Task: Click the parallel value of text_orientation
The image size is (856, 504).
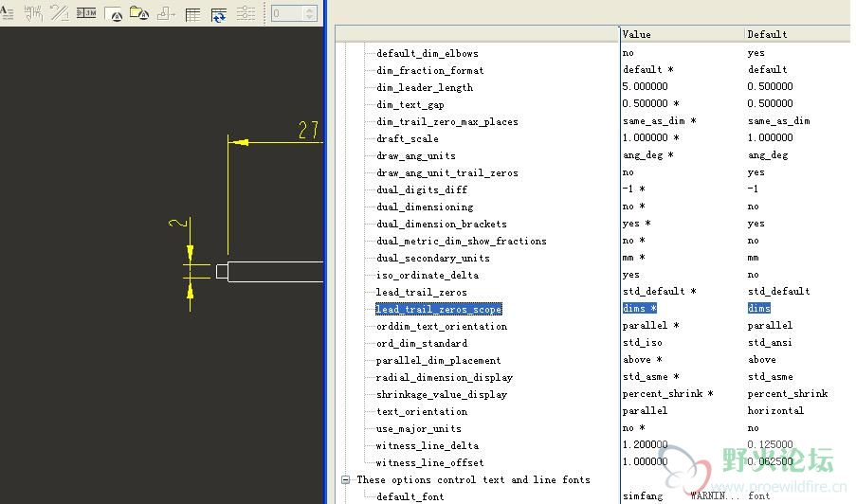Action: click(645, 410)
